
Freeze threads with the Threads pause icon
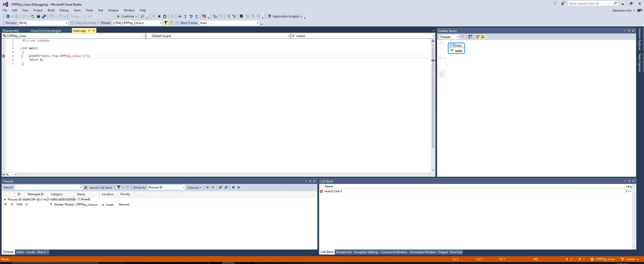[x=233, y=187]
